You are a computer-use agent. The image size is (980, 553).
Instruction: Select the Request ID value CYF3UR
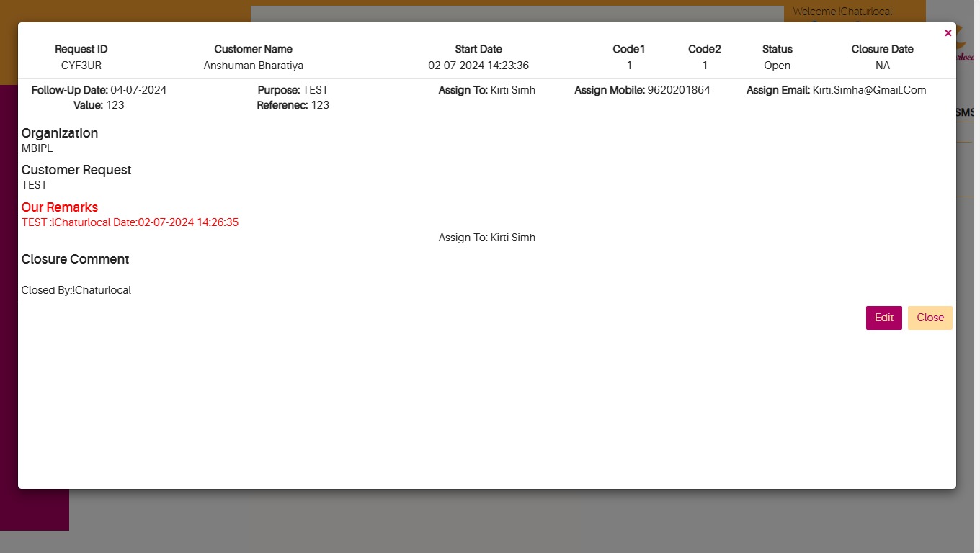click(81, 66)
